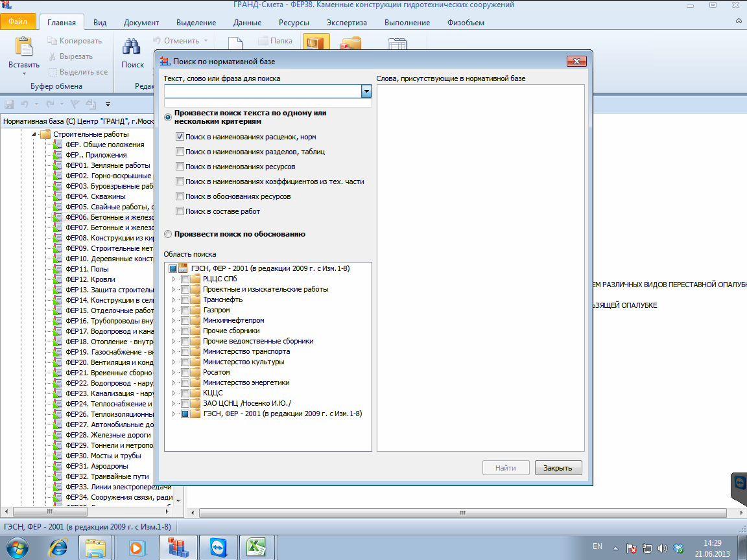Viewport: 747px width, 560px height.
Task: Click the Газпром folder icon
Action: point(195,310)
